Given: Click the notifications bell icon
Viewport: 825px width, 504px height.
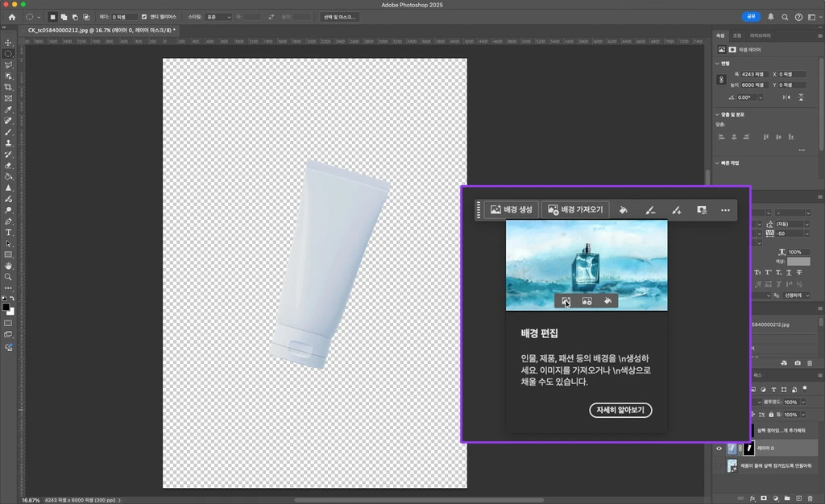Looking at the screenshot, I should pyautogui.click(x=771, y=17).
